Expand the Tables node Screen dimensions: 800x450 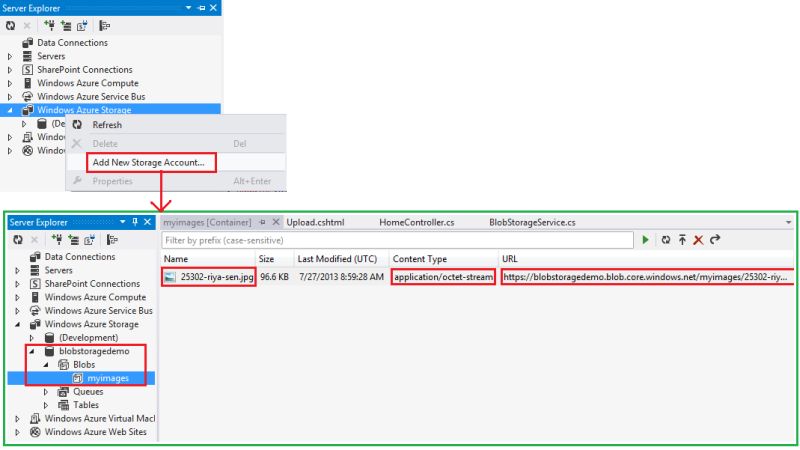click(x=46, y=405)
